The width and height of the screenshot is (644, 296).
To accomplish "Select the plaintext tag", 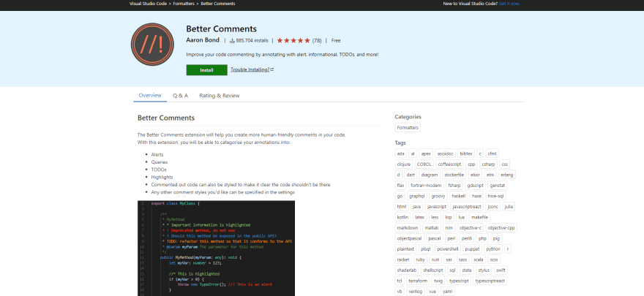I will [405, 249].
